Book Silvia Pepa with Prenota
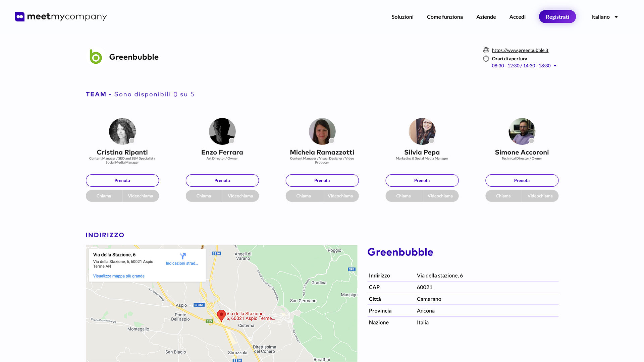The width and height of the screenshot is (644, 362). [422, 180]
